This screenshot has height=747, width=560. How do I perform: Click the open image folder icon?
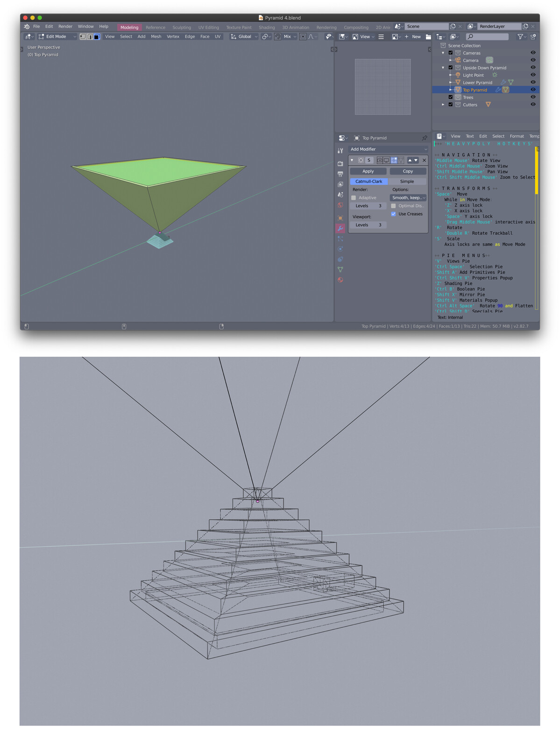coord(428,36)
